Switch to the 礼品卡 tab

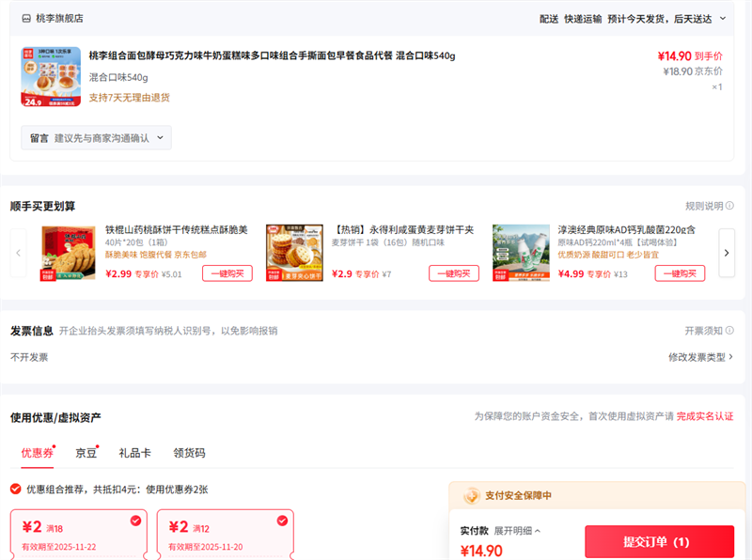(x=134, y=453)
